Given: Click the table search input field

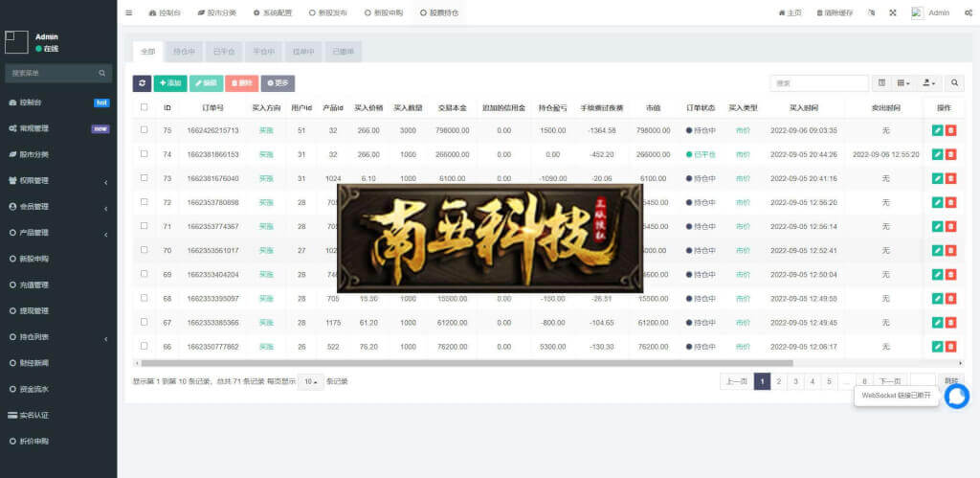Looking at the screenshot, I should point(819,83).
